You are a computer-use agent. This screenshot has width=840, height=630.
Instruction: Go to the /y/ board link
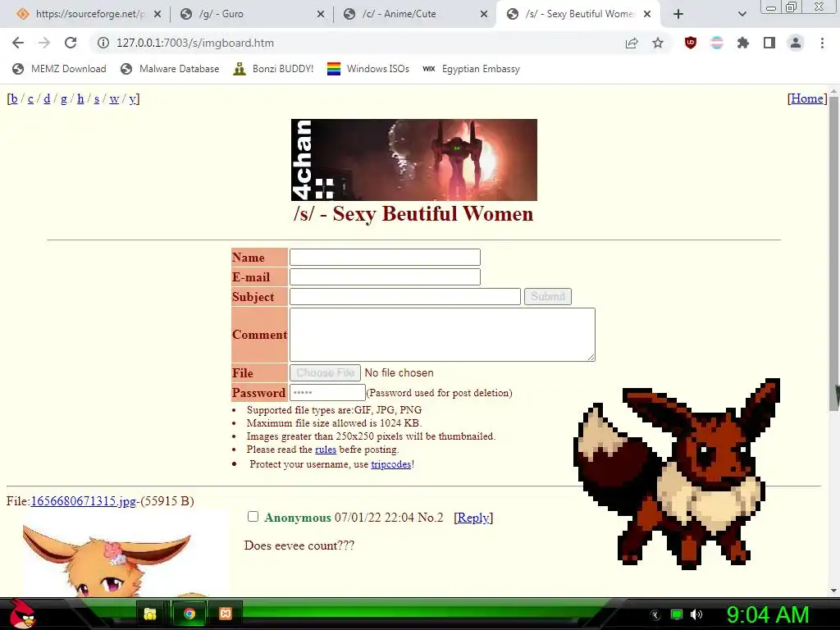pyautogui.click(x=132, y=98)
